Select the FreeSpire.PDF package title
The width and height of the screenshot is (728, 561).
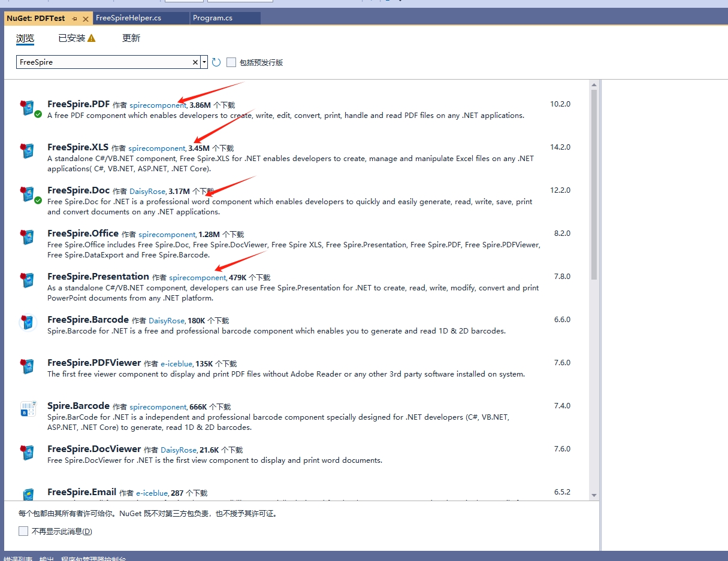click(78, 104)
